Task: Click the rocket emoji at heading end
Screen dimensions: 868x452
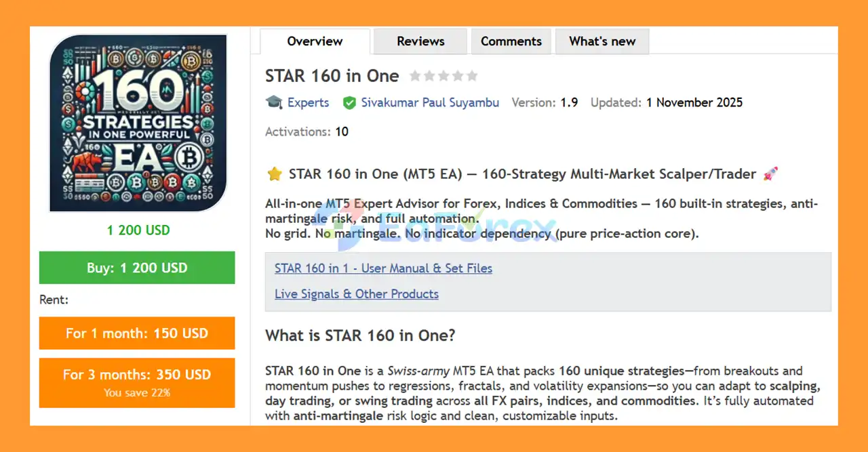Action: [770, 173]
